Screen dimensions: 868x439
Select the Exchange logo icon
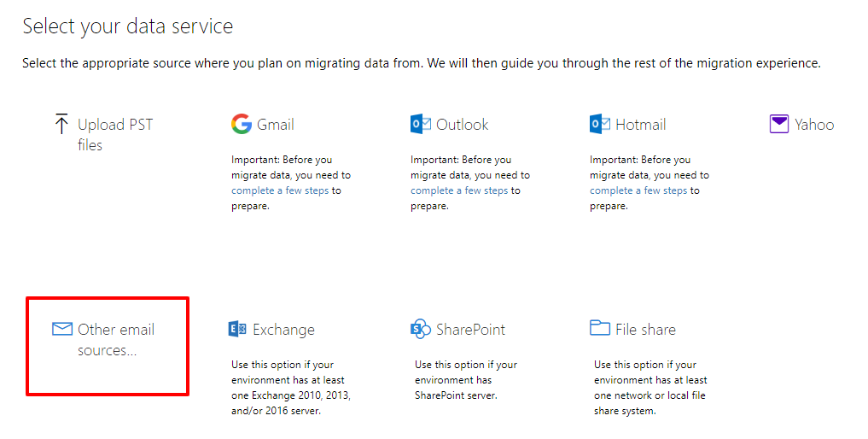[x=238, y=329]
